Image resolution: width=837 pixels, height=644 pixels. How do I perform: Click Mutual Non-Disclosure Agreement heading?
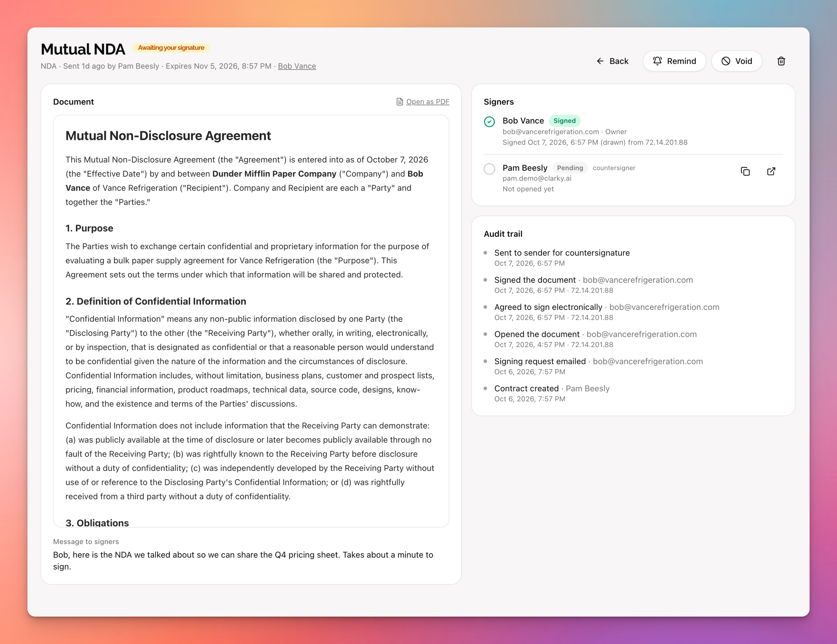tap(168, 136)
